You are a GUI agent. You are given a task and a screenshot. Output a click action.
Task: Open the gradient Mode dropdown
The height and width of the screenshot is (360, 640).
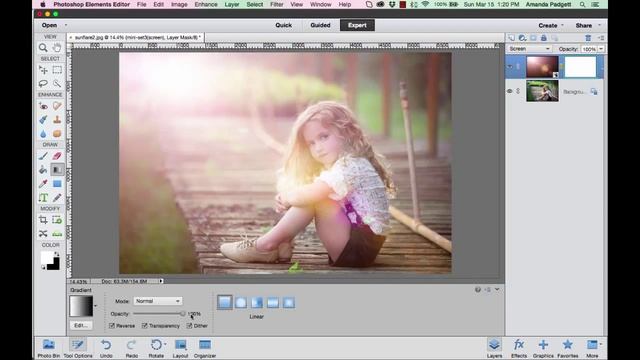(158, 301)
